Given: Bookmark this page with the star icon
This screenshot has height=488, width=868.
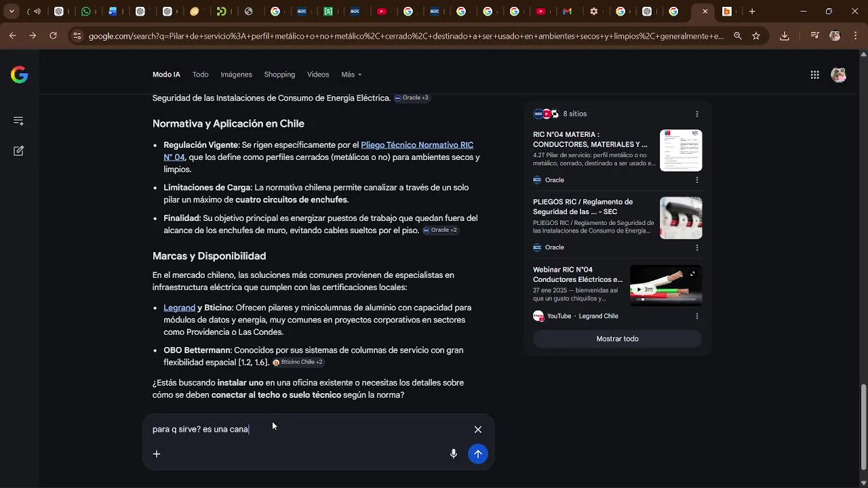Looking at the screenshot, I should [756, 36].
